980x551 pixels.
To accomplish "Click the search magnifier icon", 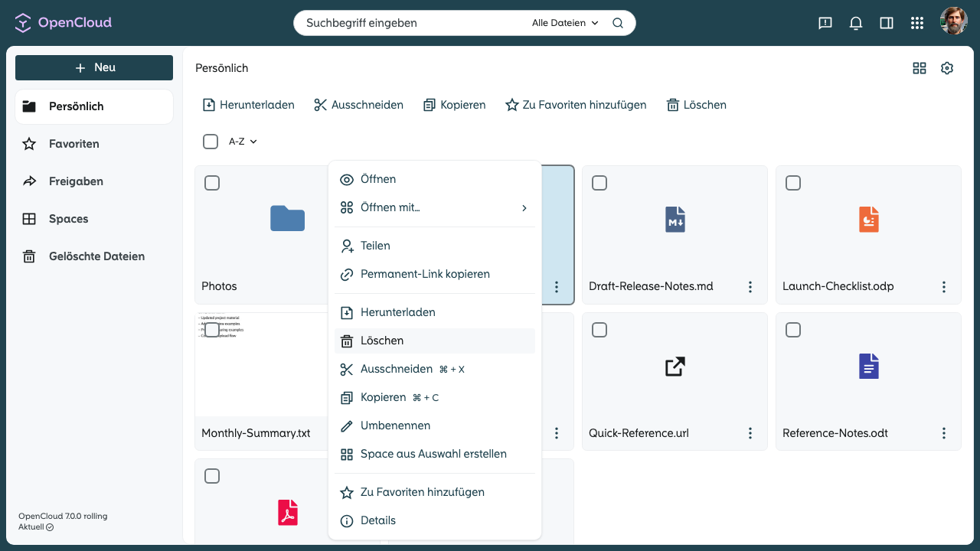I will [618, 23].
